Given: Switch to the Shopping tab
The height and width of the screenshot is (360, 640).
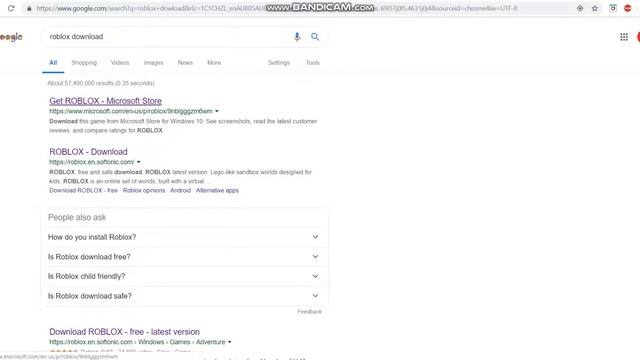Looking at the screenshot, I should point(84,63).
